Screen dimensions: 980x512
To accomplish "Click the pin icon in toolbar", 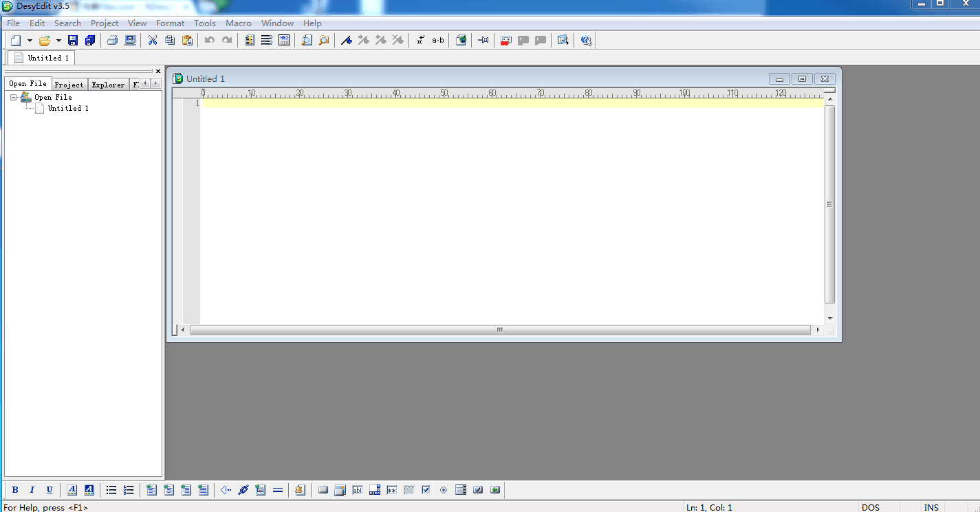I will [483, 41].
